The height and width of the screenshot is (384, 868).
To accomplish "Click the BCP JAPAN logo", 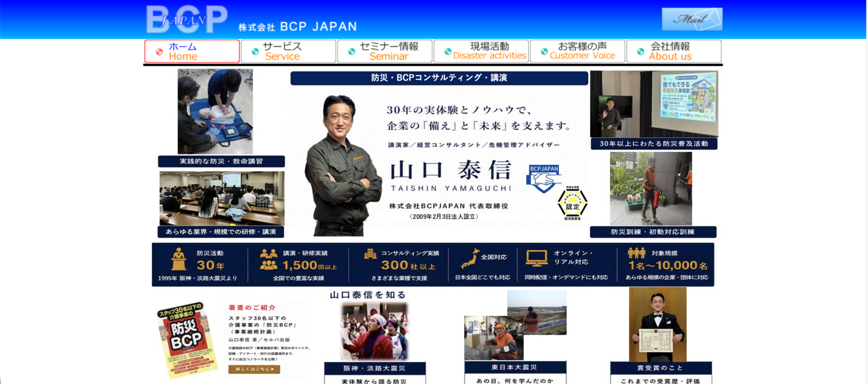I will point(187,19).
